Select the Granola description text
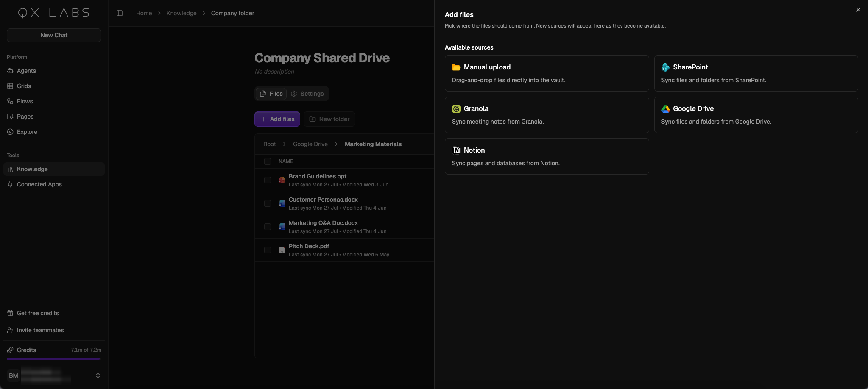868x389 pixels. (498, 122)
